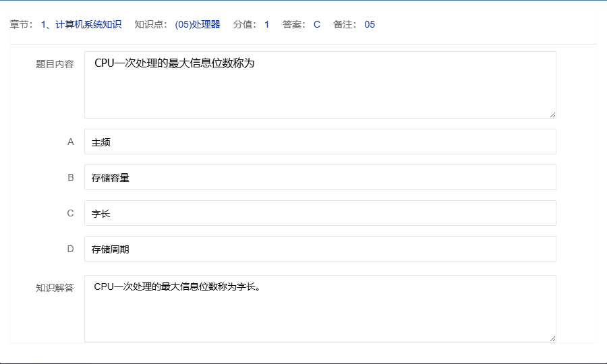Click the remark value 05
This screenshot has height=364, width=607.
point(370,25)
